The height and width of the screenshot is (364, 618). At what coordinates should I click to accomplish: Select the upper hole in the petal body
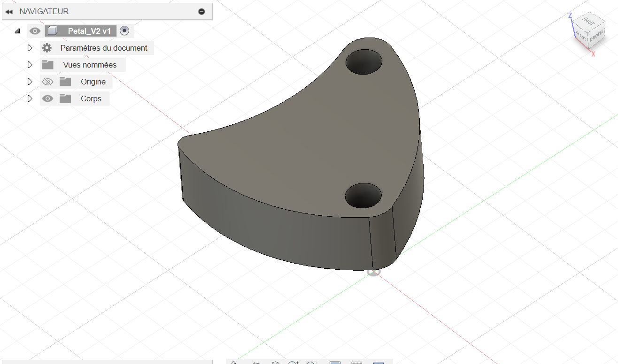tap(364, 61)
